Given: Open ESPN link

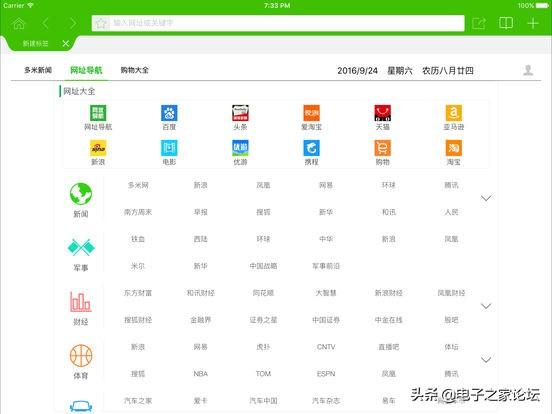Looking at the screenshot, I should [326, 374].
